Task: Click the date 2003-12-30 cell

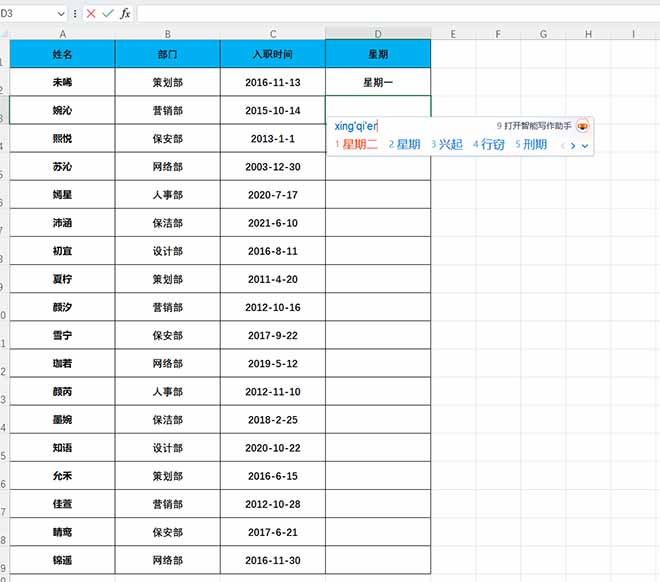Action: (273, 167)
